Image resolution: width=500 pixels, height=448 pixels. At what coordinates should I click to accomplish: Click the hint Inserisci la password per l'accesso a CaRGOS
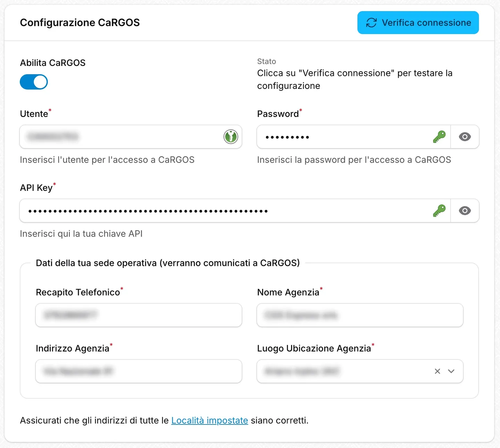click(x=354, y=160)
